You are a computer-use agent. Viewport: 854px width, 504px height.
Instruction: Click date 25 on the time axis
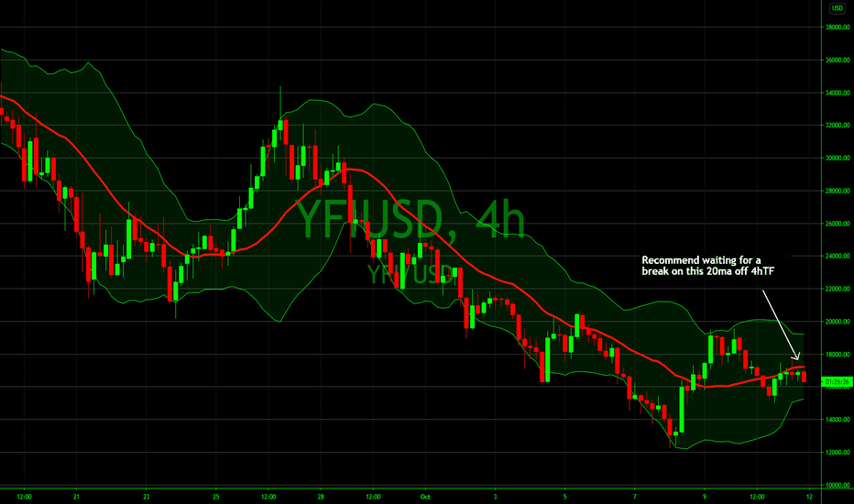tap(216, 497)
